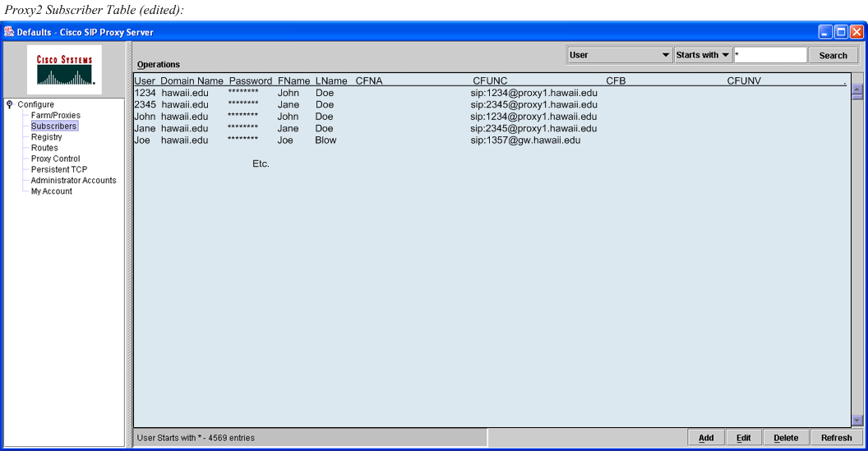Click the CFUNV column header
This screenshot has height=451, width=868.
coord(744,81)
